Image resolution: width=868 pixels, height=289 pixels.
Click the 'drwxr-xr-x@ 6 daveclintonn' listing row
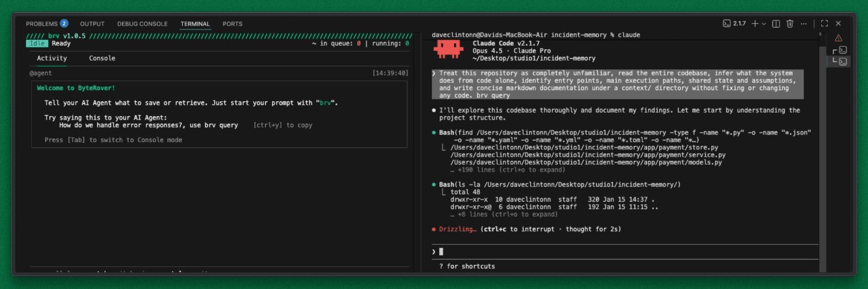tap(554, 207)
